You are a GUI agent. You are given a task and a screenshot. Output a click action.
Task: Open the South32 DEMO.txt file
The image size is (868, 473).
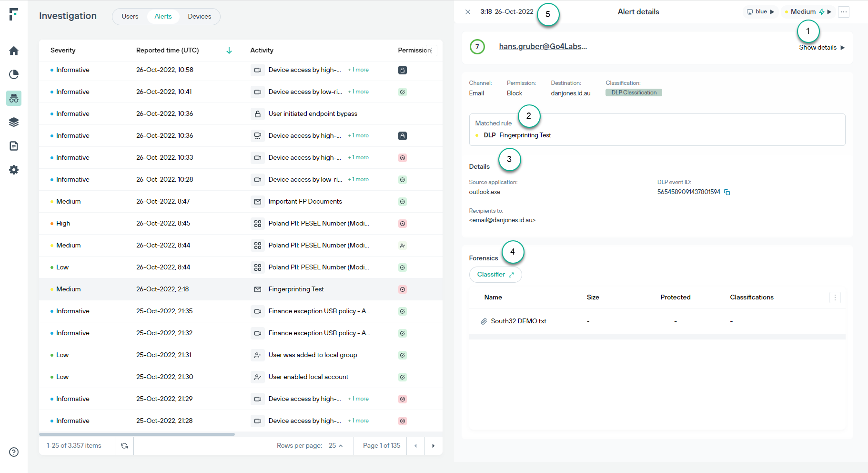click(x=519, y=321)
